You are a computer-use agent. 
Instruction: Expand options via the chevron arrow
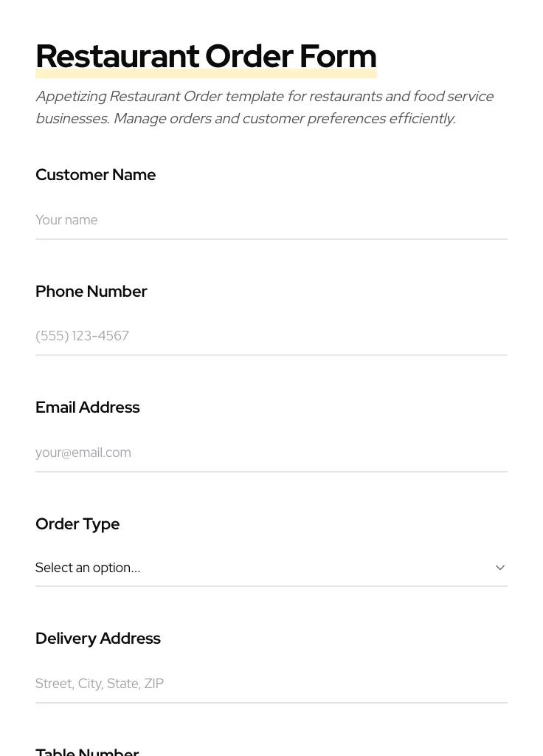[x=499, y=568]
